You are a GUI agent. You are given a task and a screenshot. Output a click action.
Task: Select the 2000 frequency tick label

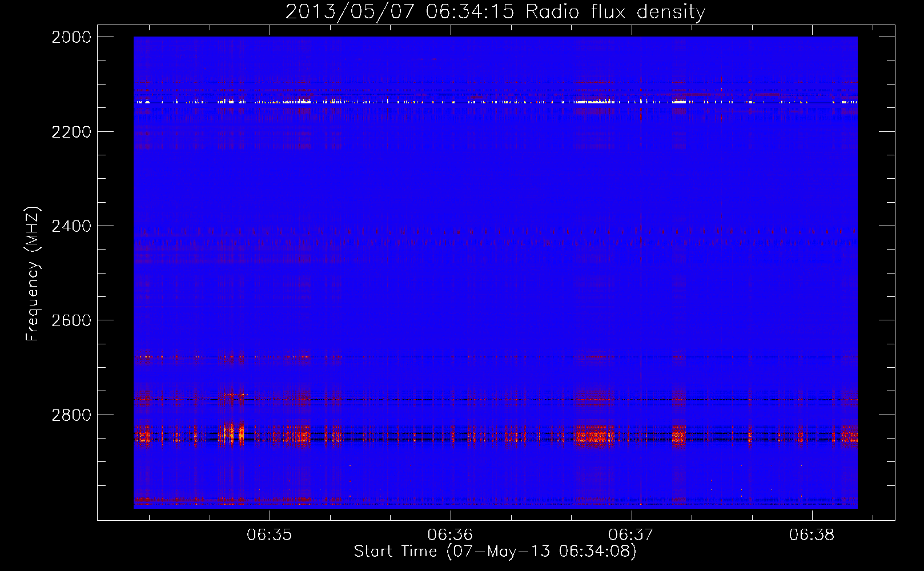click(71, 37)
